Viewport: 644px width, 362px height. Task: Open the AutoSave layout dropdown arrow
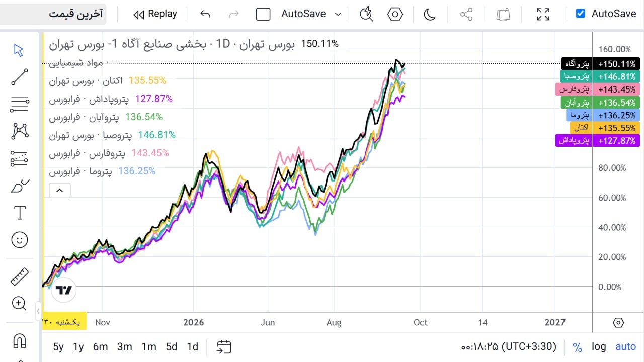(x=338, y=14)
